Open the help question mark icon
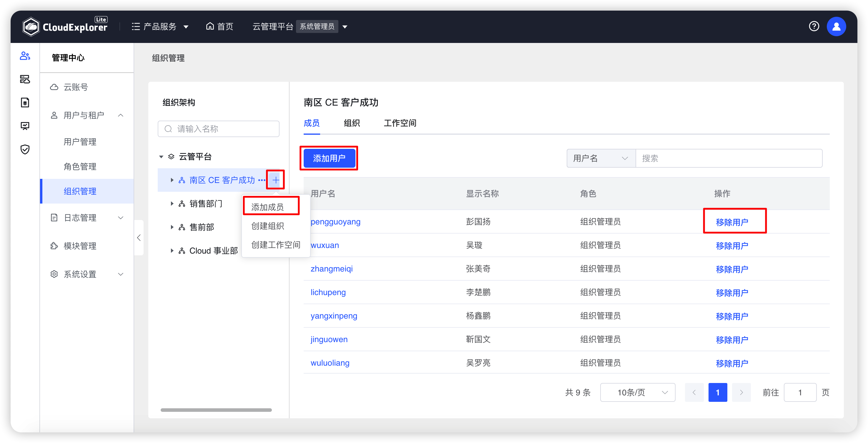The width and height of the screenshot is (868, 443). tap(814, 26)
